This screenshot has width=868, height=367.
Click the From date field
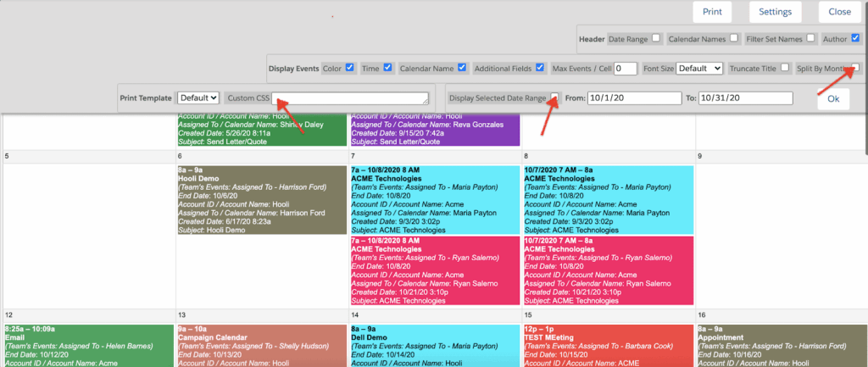click(635, 98)
